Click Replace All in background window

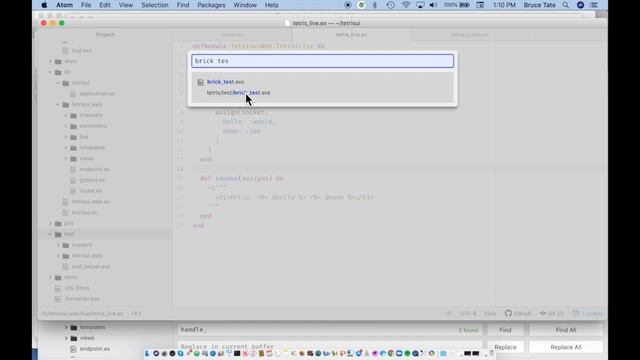coord(566,347)
